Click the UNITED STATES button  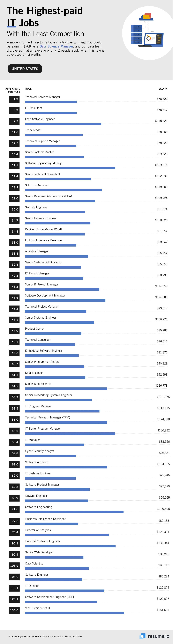[x=25, y=69]
